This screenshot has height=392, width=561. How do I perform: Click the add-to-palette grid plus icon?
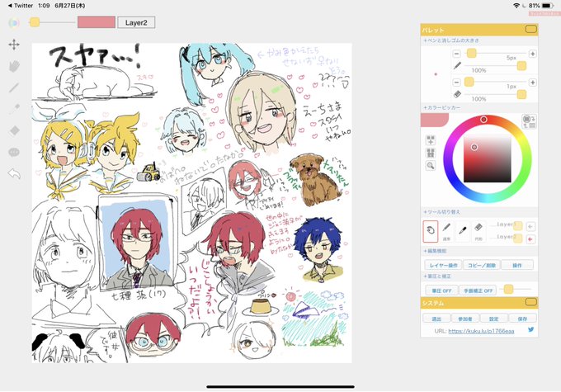click(431, 140)
